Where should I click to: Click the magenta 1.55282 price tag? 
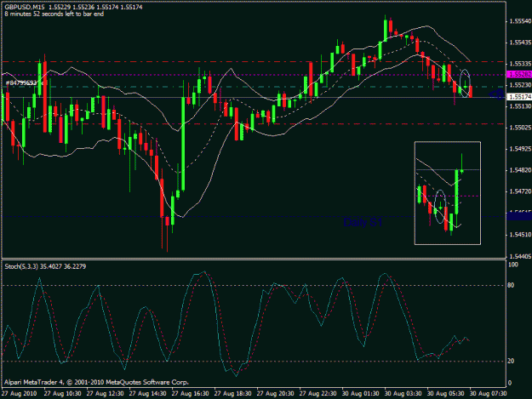[518, 74]
